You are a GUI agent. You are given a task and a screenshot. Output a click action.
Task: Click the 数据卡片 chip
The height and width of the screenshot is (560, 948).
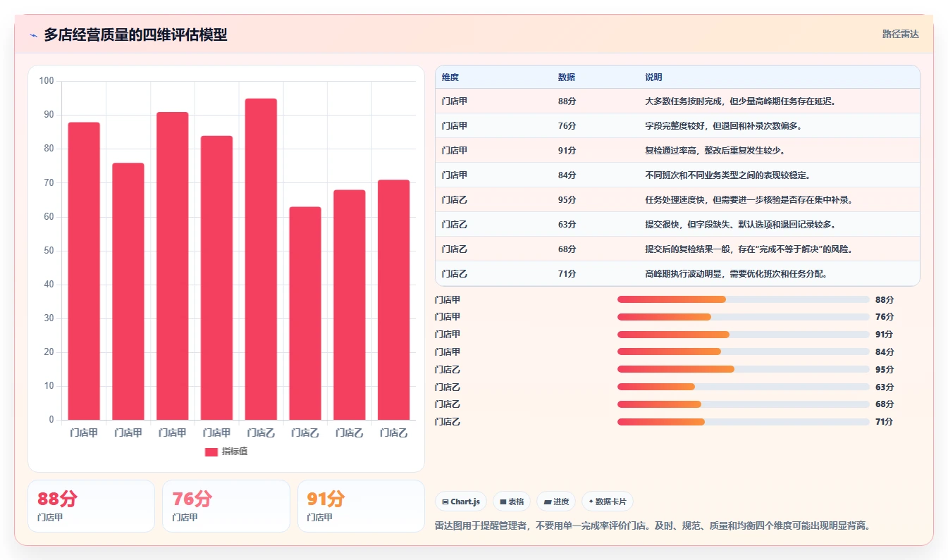pyautogui.click(x=608, y=502)
